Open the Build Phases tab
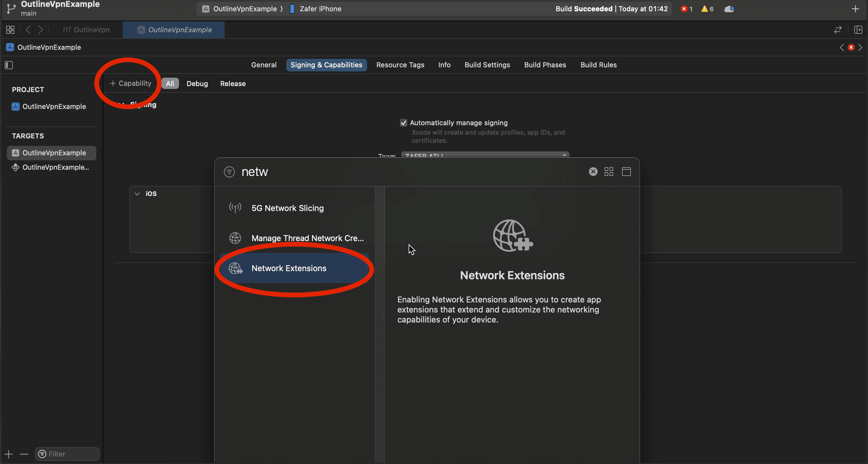Screen dimensions: 868x464 tap(545, 65)
